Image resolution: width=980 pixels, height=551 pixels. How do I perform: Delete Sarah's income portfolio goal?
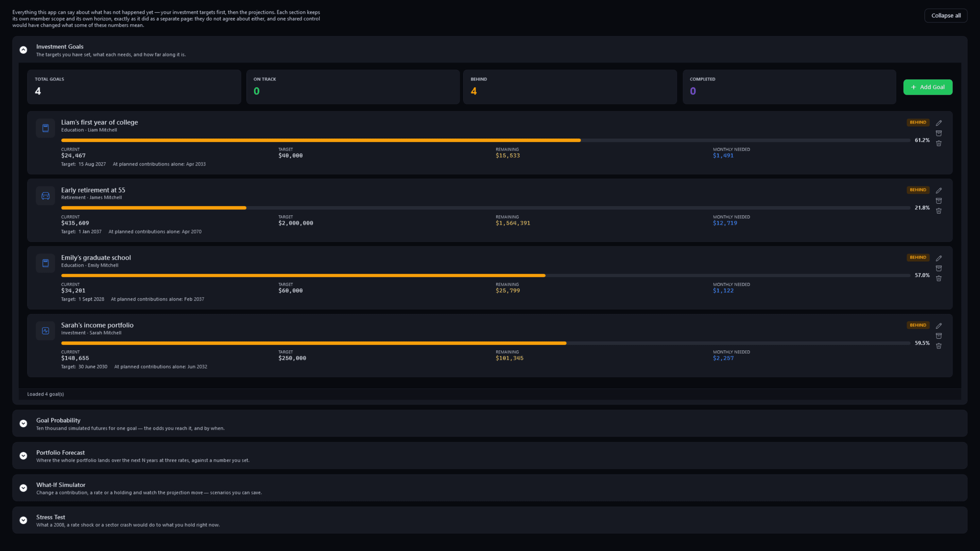point(938,346)
